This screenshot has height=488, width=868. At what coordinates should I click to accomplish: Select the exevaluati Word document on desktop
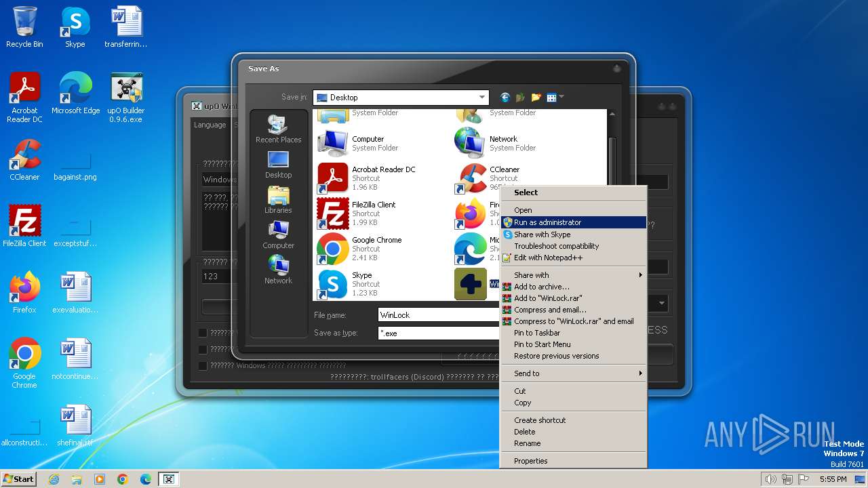75,293
